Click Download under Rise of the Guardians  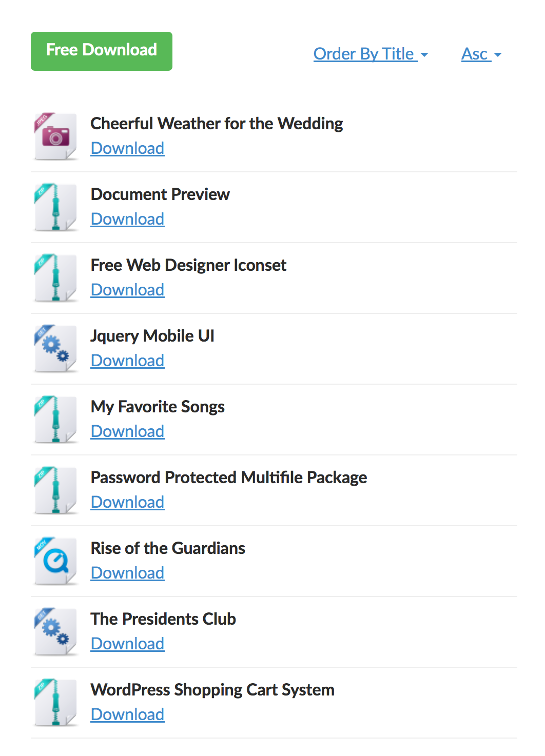[127, 573]
